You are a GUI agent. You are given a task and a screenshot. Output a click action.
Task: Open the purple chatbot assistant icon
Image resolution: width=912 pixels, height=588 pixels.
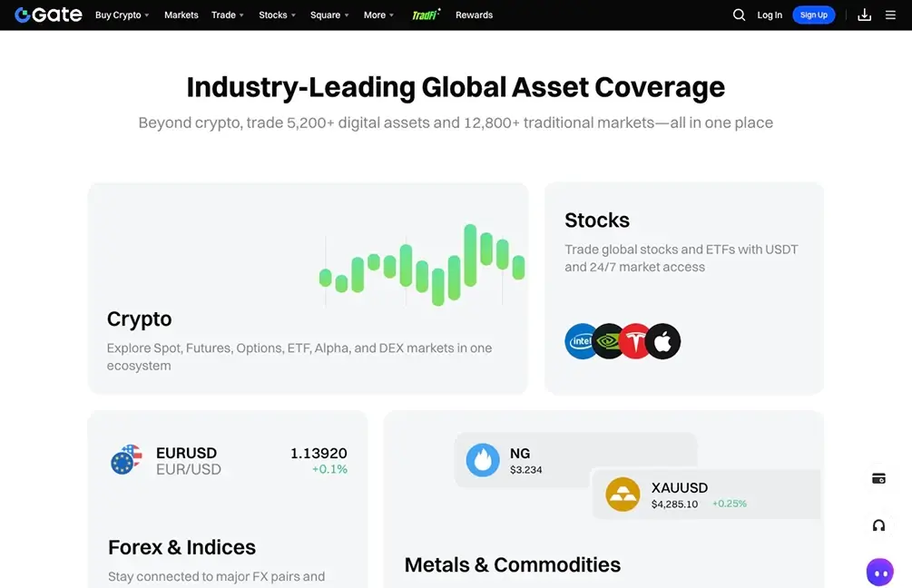pyautogui.click(x=880, y=573)
